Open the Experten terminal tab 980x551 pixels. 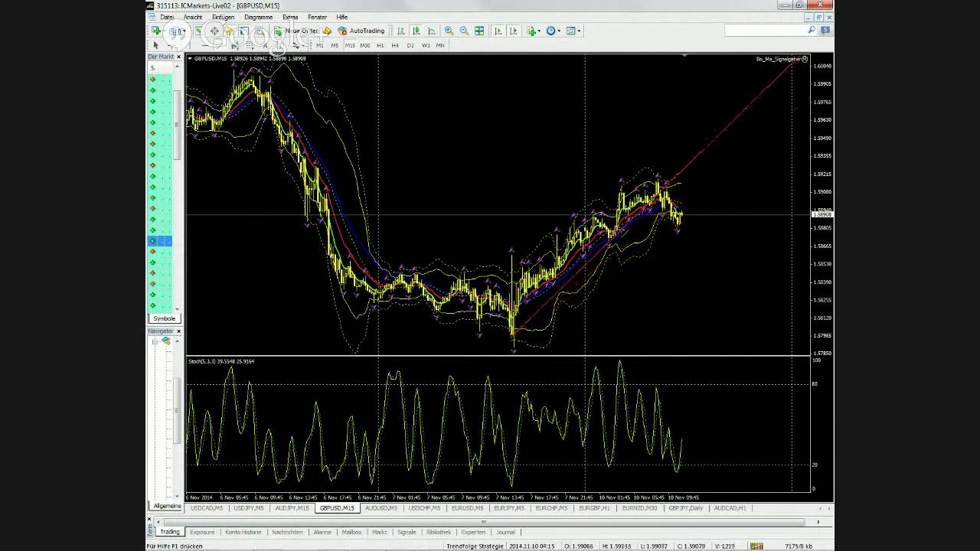point(473,532)
